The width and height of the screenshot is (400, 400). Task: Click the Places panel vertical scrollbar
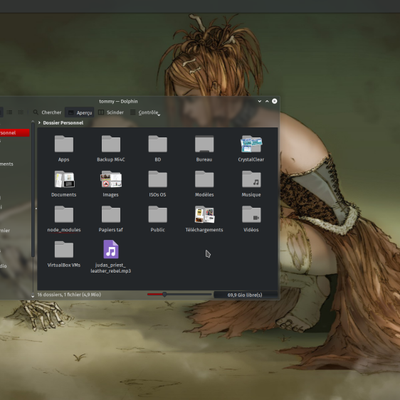coord(33,190)
